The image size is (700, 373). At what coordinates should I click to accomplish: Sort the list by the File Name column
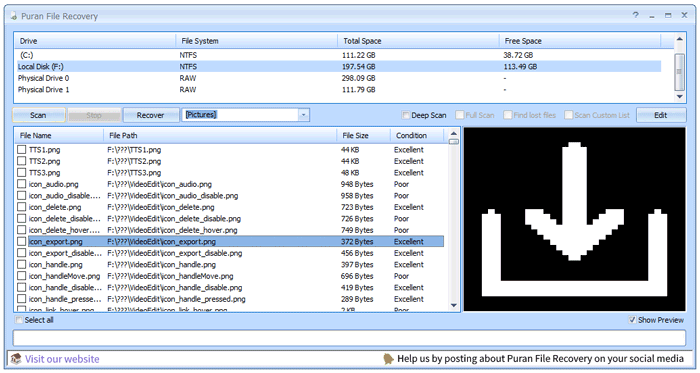point(59,135)
